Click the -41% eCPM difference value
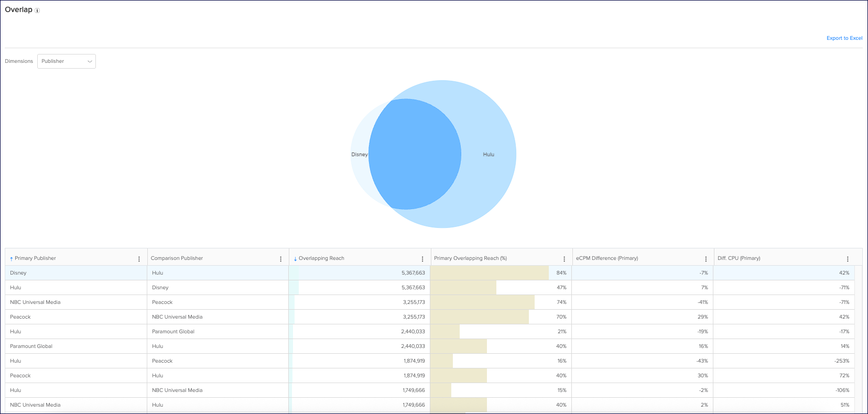Screen dimensions: 868x414 (x=702, y=302)
